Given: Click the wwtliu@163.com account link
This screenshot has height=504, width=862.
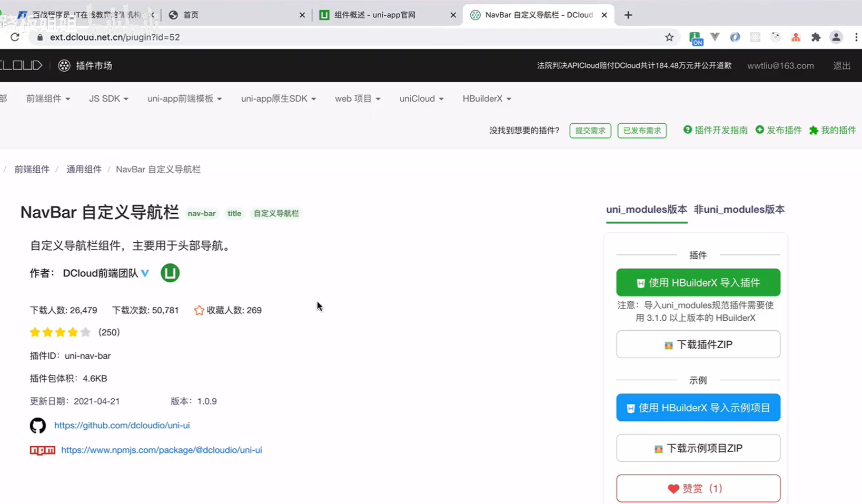Looking at the screenshot, I should pyautogui.click(x=780, y=66).
